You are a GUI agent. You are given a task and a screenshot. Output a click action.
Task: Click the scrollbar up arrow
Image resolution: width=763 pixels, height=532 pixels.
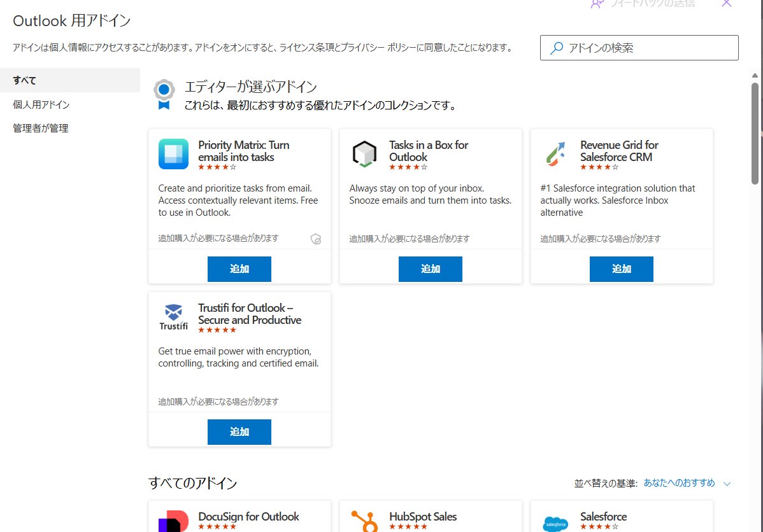pyautogui.click(x=755, y=75)
